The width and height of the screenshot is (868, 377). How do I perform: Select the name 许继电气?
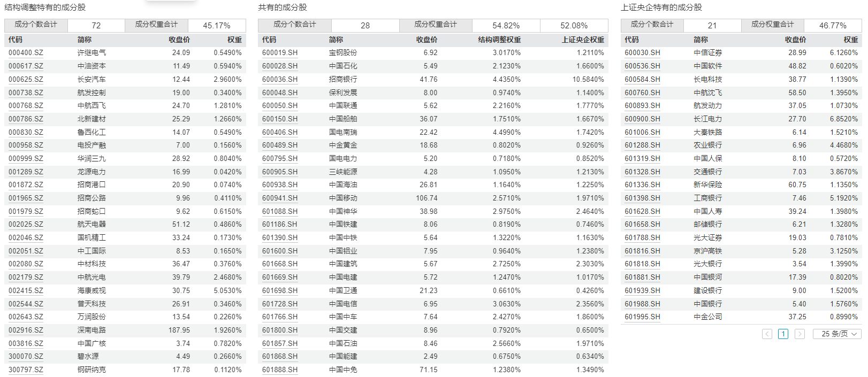[x=92, y=53]
